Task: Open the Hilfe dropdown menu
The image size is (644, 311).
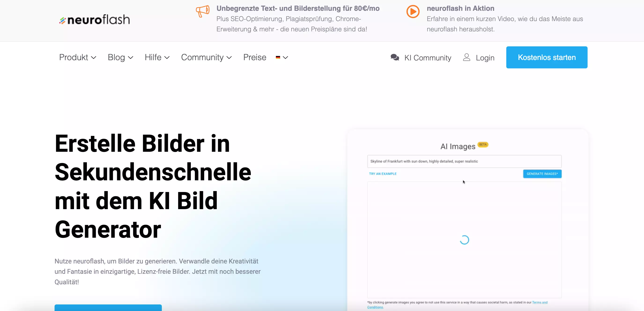Action: pos(158,58)
